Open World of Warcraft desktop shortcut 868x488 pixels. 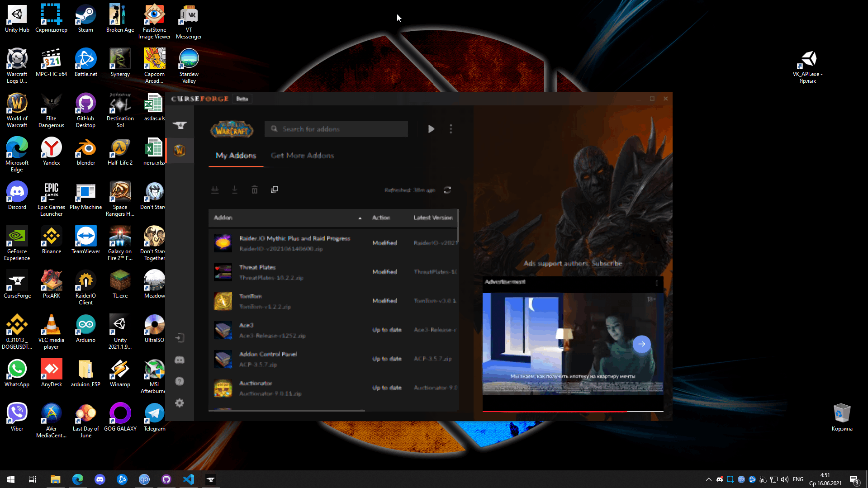click(x=17, y=110)
